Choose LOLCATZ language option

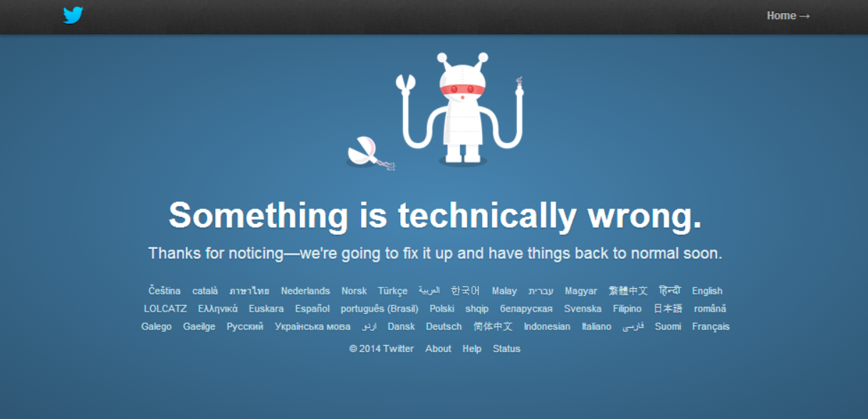pos(165,309)
